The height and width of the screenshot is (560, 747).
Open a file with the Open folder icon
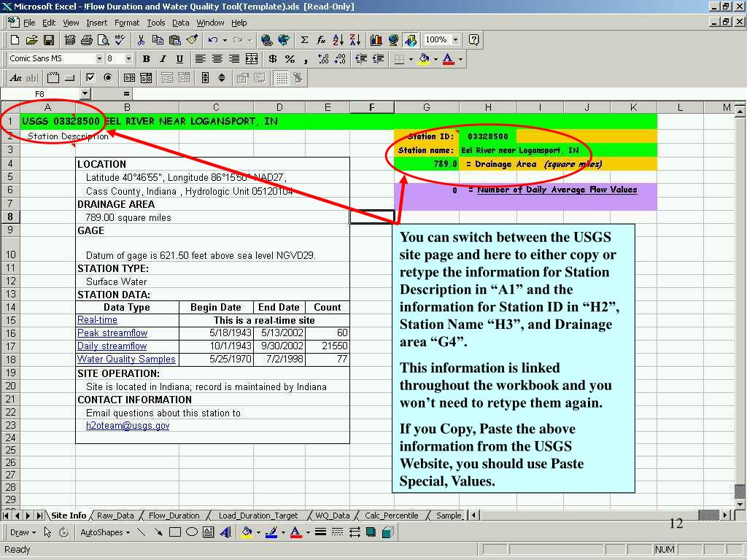pyautogui.click(x=31, y=40)
